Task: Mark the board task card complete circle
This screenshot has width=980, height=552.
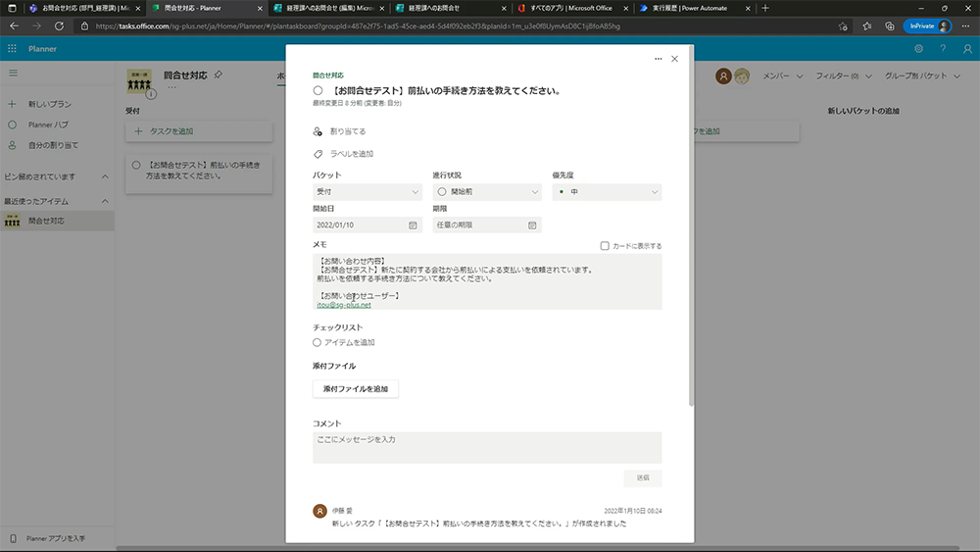Action: (135, 165)
